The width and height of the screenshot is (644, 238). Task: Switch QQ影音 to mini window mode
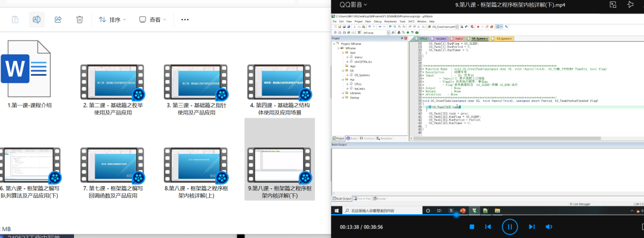tap(613, 5)
